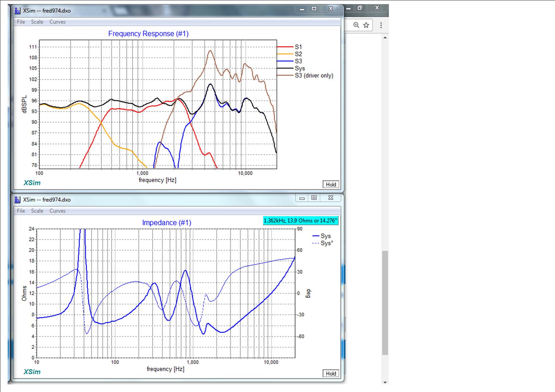This screenshot has height=392, width=555.
Task: Open Curves menu in Impedance window
Action: coord(57,211)
